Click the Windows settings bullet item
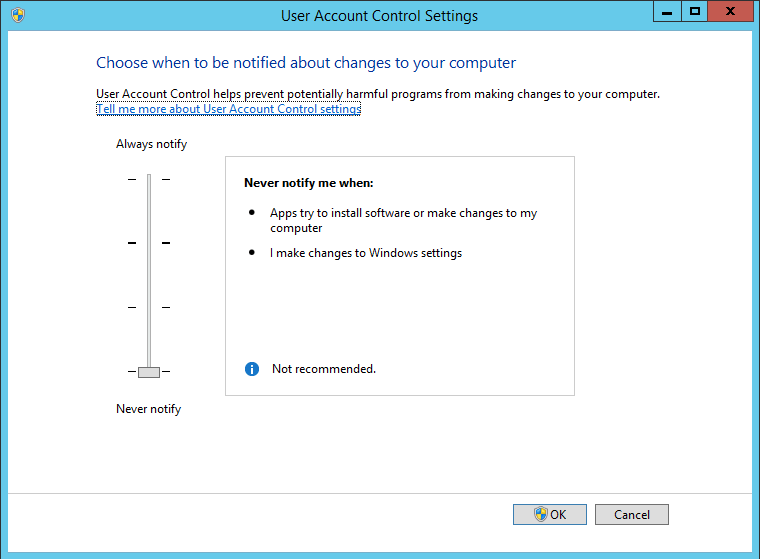Viewport: 760px width, 559px height. tap(366, 253)
